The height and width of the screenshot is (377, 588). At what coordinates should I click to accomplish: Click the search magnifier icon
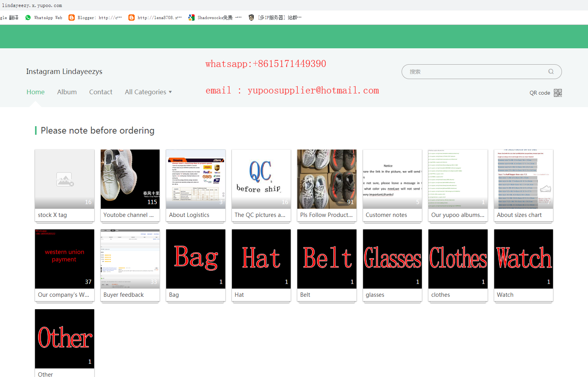551,72
